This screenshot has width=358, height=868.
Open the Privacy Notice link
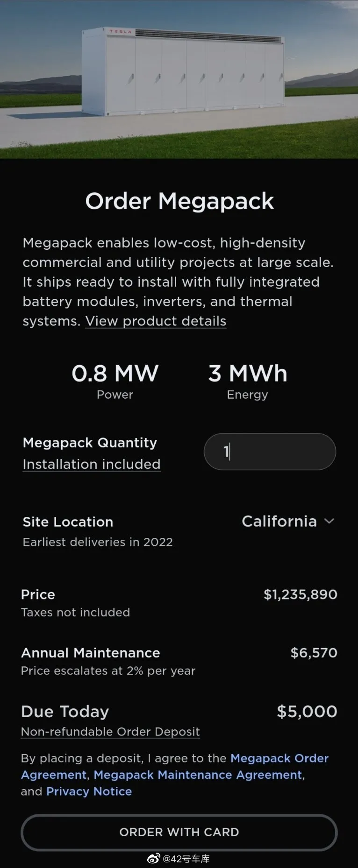pos(89,791)
